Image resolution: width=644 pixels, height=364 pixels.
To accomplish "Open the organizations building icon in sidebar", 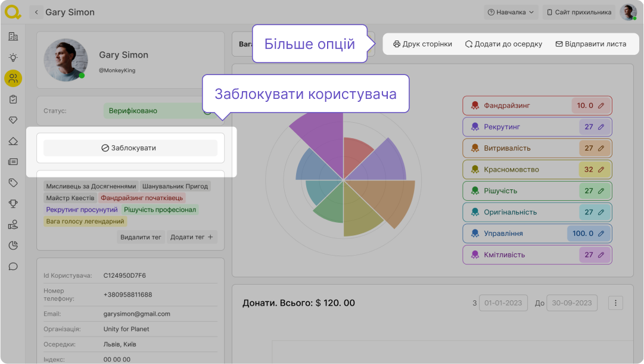I will [13, 36].
